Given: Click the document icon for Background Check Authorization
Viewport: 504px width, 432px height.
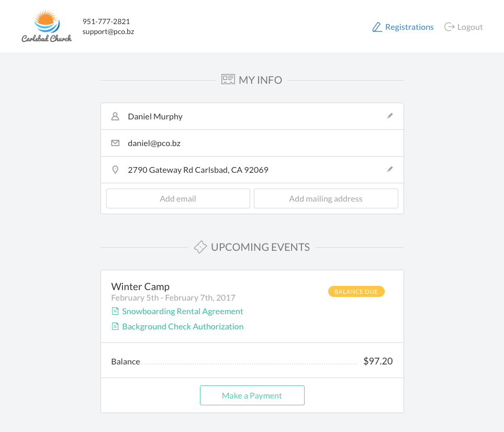Looking at the screenshot, I should coord(115,326).
